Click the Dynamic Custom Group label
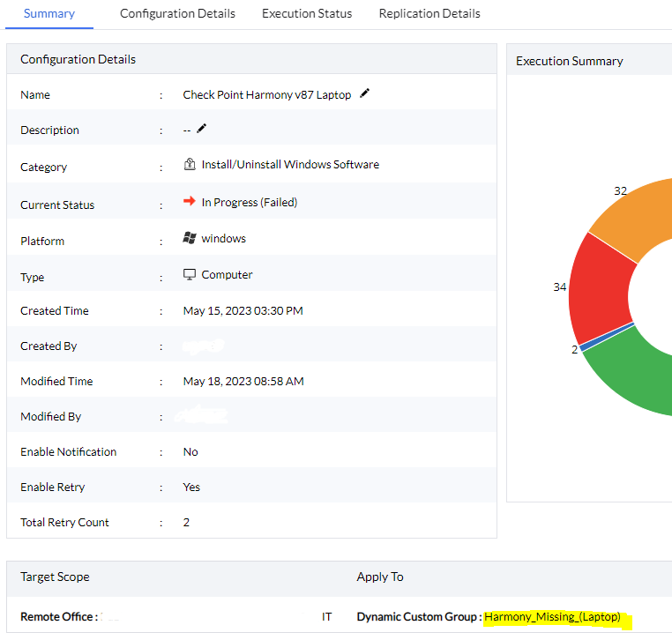672x640 pixels. (419, 617)
